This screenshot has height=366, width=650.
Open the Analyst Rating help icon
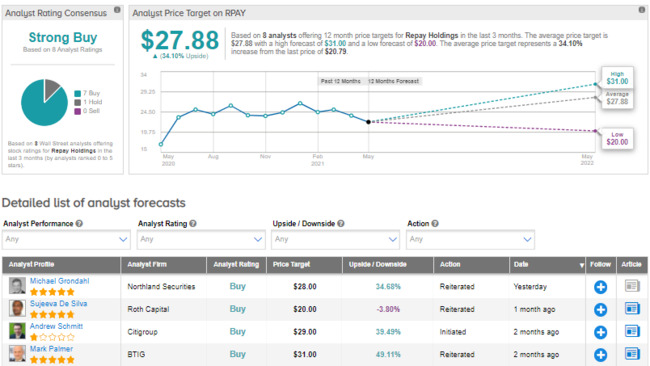coord(193,223)
